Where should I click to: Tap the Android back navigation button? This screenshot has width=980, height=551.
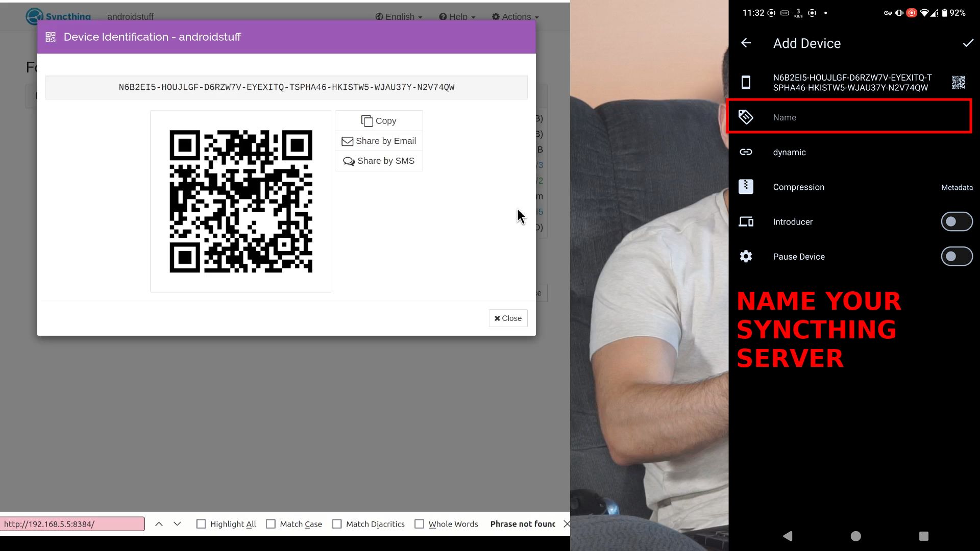tap(788, 536)
